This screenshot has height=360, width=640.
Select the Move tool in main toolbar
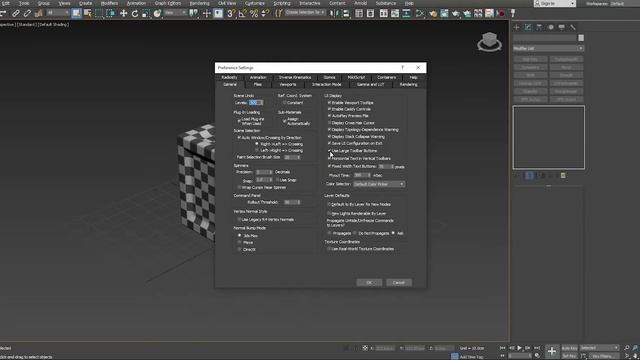[x=123, y=13]
